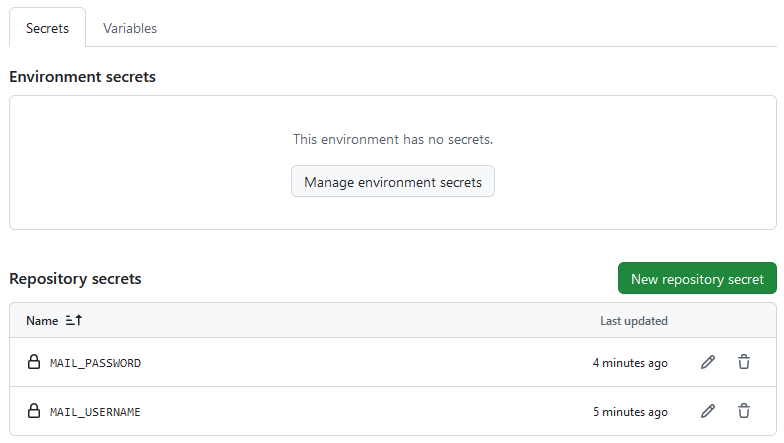Click the Last updated column header
The width and height of the screenshot is (784, 443).
(x=634, y=321)
